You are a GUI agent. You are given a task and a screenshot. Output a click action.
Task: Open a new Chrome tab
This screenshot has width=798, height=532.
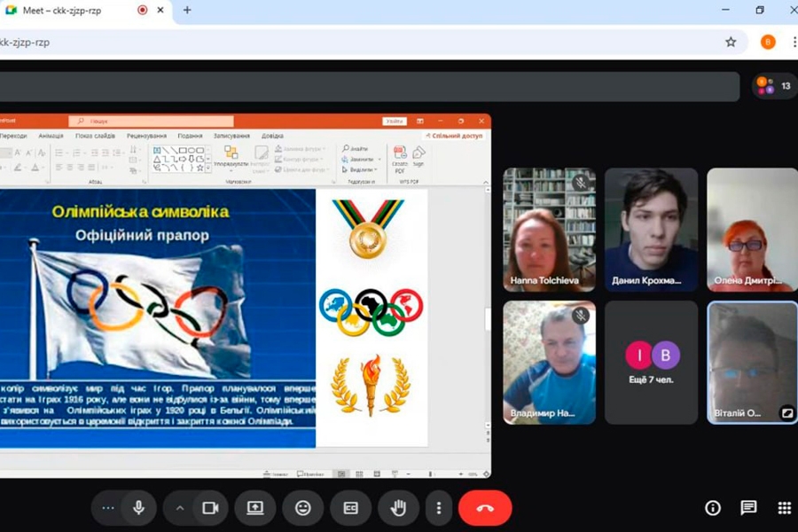[x=187, y=10]
